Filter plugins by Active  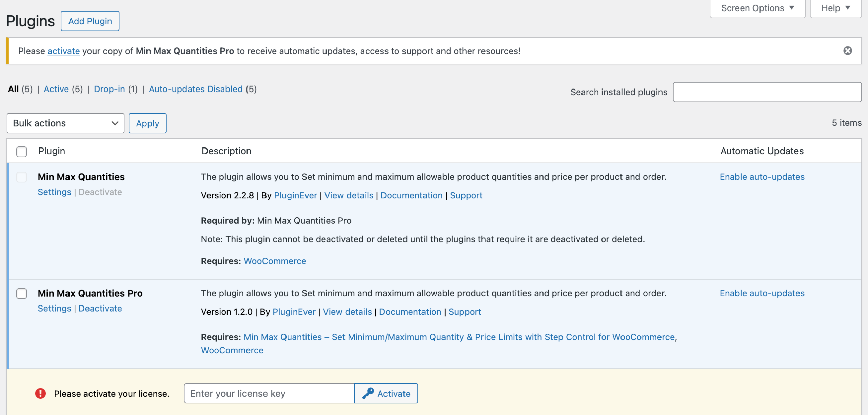click(x=56, y=89)
